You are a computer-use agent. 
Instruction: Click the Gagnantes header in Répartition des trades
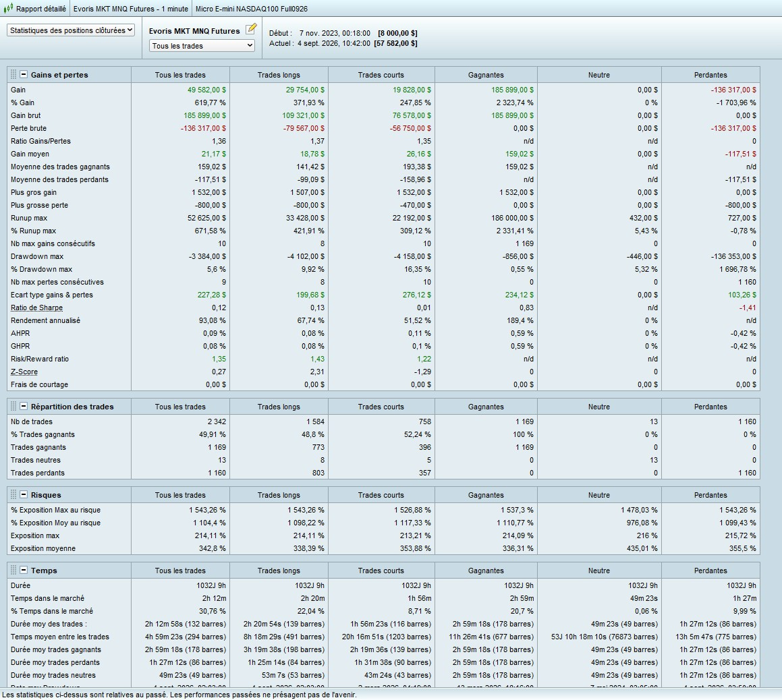pos(486,407)
